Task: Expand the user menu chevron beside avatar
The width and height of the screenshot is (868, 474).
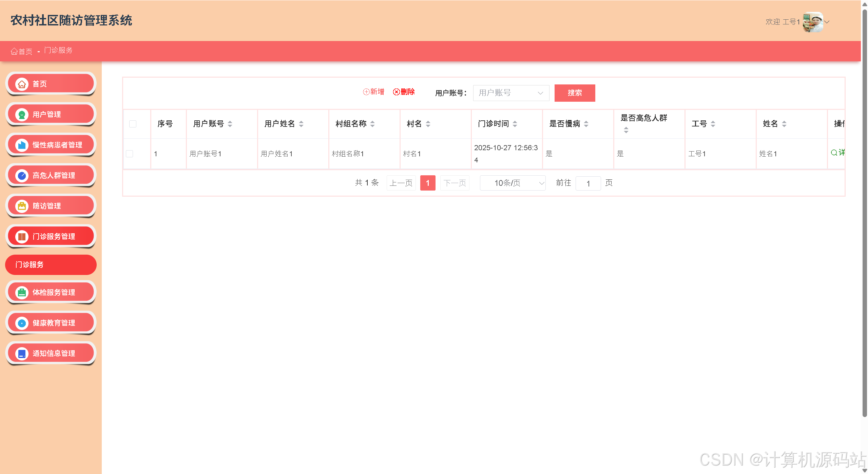Action: pyautogui.click(x=827, y=22)
